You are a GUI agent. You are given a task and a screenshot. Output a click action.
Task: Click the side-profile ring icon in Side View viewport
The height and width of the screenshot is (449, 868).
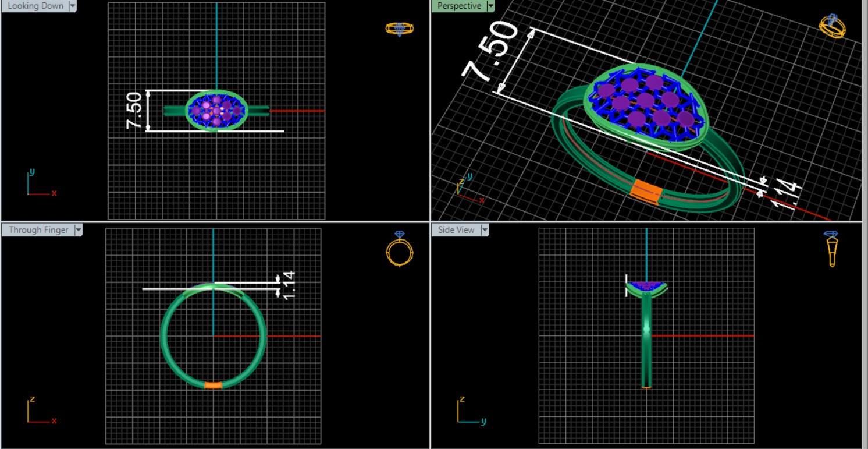pyautogui.click(x=831, y=249)
